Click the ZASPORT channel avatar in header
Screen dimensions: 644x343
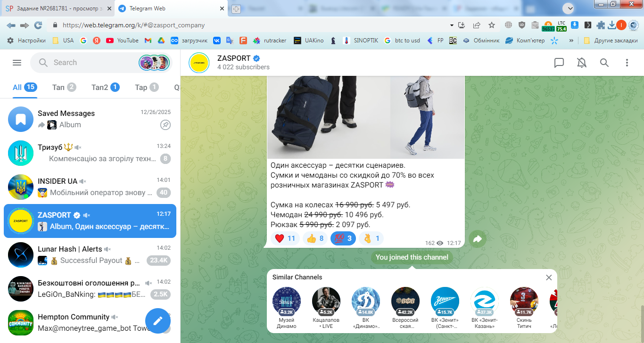pyautogui.click(x=199, y=63)
